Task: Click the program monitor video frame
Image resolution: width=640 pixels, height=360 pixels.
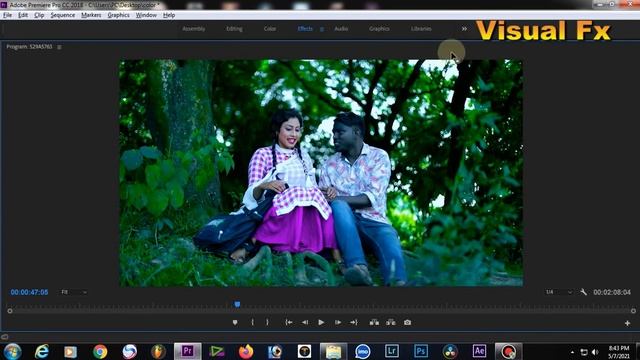Action: 321,173
